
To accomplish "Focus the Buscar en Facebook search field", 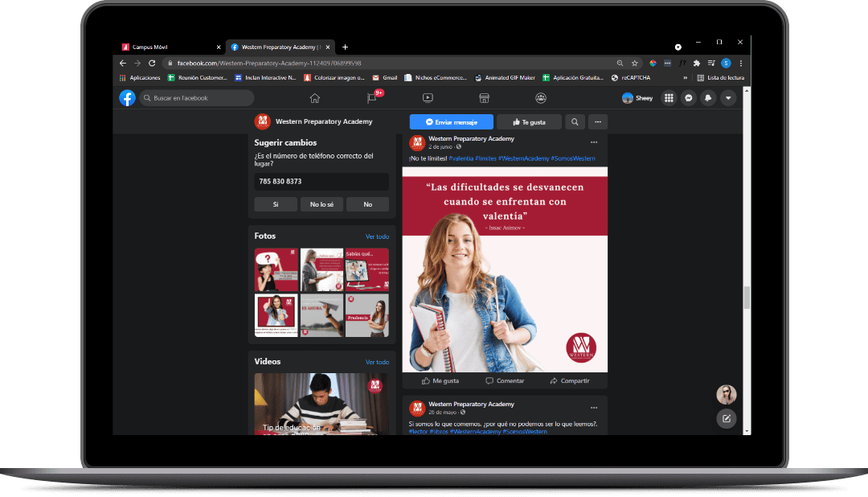I will pyautogui.click(x=197, y=98).
